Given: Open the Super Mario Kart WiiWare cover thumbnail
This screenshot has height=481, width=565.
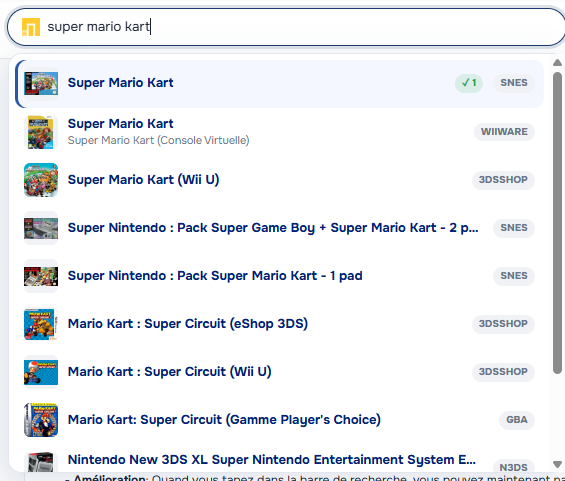Looking at the screenshot, I should pyautogui.click(x=41, y=132).
